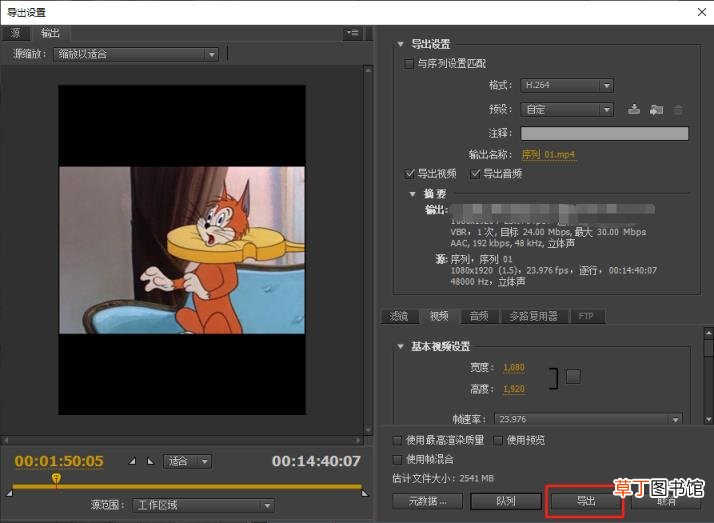Click the yellow playhead marker on timeline
Viewport: 714px width, 523px height.
(56, 479)
